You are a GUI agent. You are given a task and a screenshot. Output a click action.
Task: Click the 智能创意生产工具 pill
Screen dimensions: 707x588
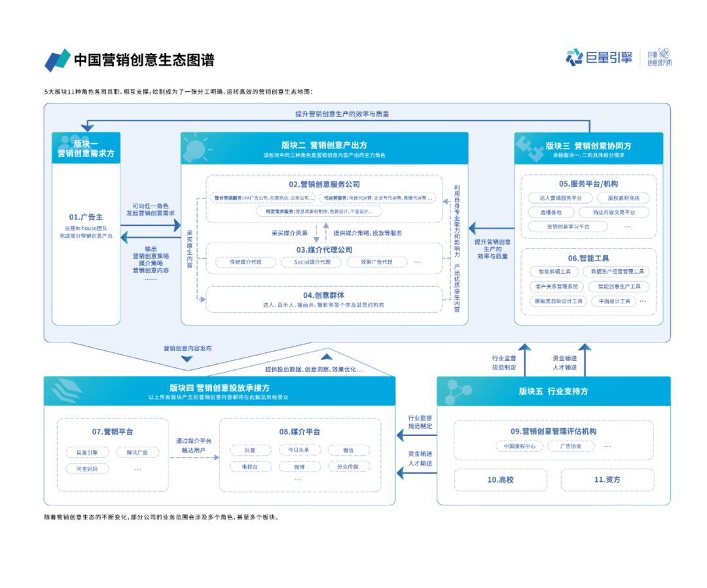[x=619, y=286]
